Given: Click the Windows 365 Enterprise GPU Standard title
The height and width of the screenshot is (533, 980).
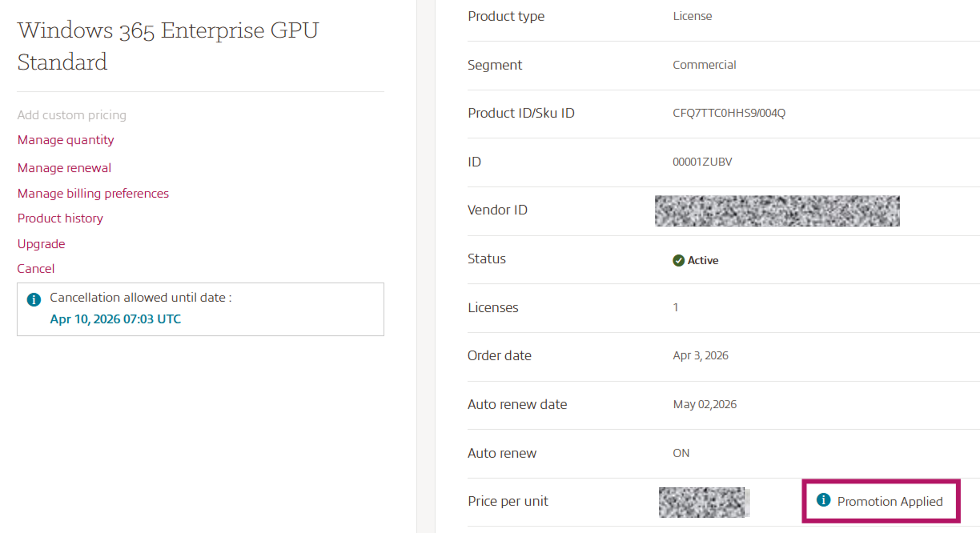Looking at the screenshot, I should coord(168,46).
